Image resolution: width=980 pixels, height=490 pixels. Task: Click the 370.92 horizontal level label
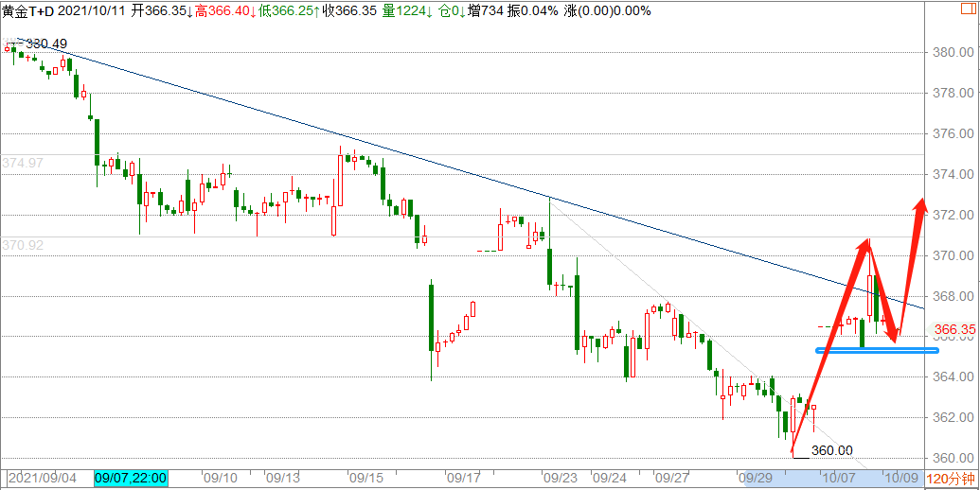[23, 245]
